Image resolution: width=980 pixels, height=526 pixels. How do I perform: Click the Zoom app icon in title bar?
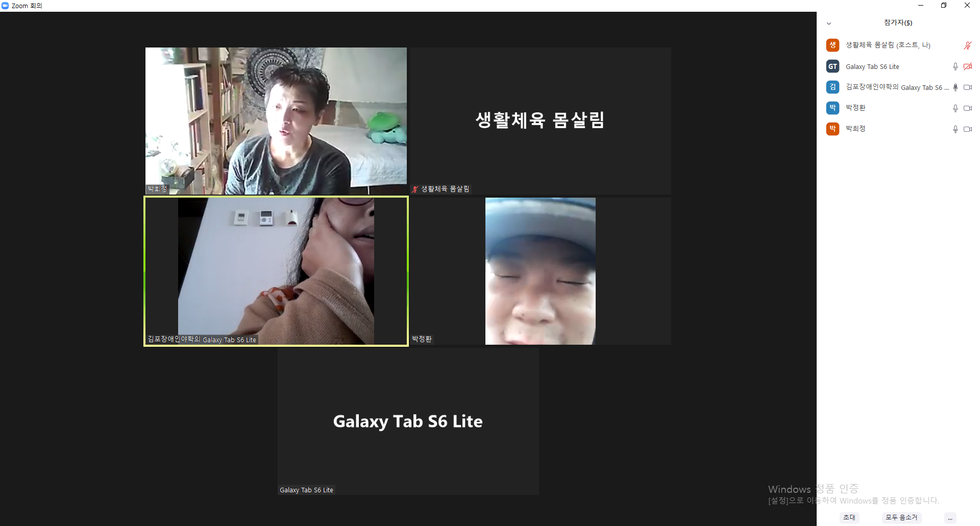[x=5, y=6]
